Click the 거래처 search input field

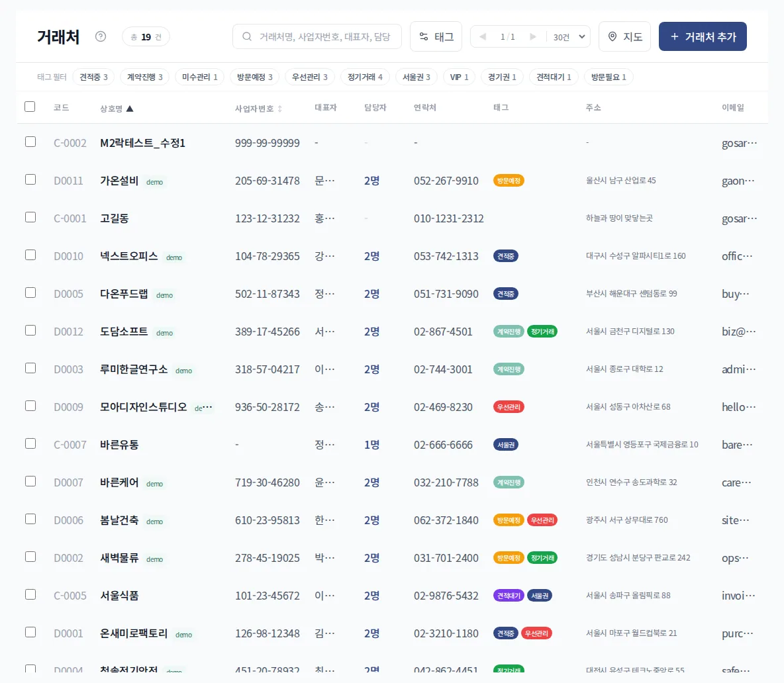(x=317, y=36)
